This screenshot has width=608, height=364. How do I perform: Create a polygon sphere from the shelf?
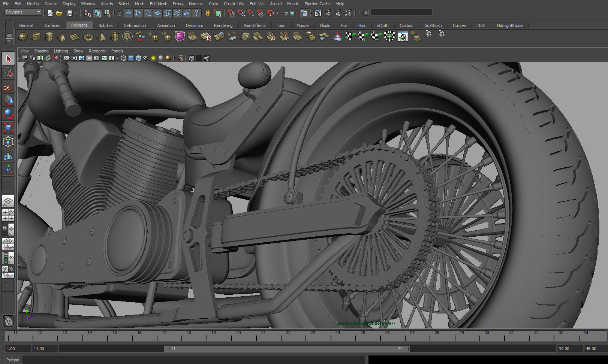[x=23, y=37]
